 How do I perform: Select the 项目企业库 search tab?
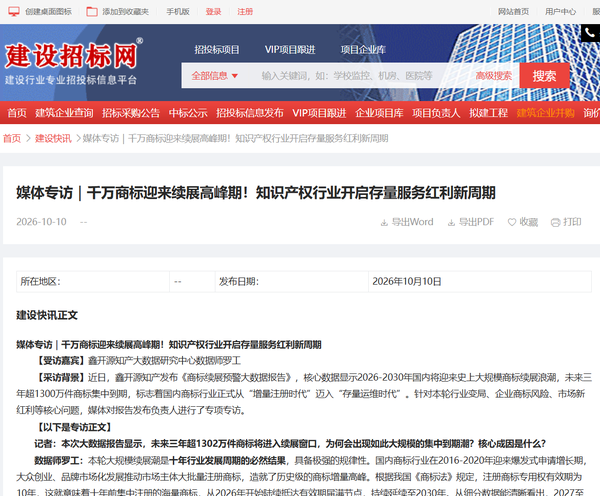363,49
